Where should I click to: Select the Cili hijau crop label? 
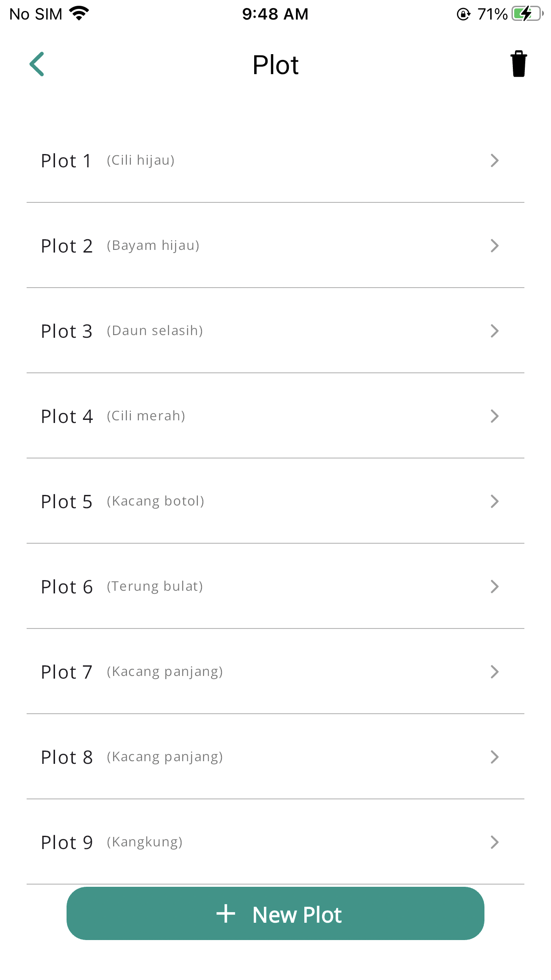[141, 160]
